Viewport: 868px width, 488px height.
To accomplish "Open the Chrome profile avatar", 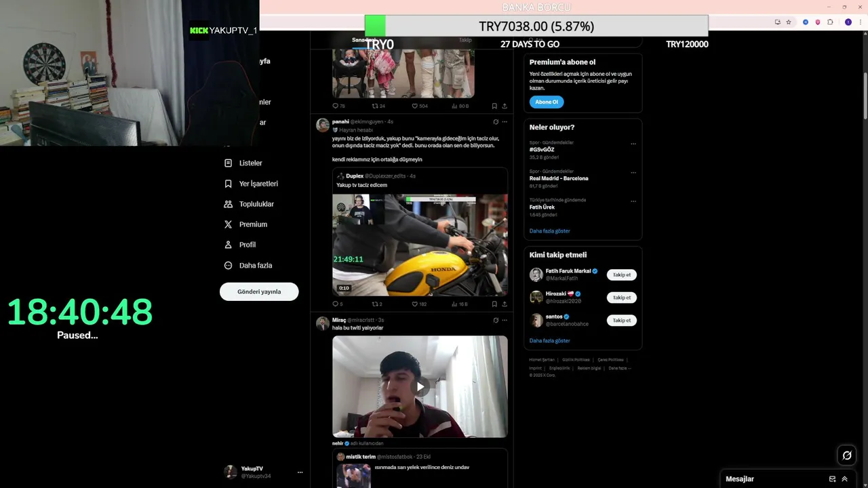I will pos(848,22).
